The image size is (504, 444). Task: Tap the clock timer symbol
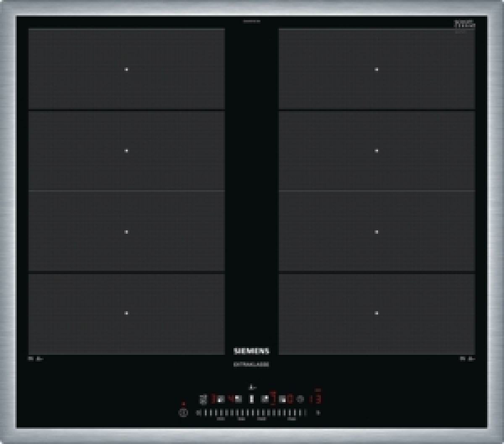pyautogui.click(x=300, y=399)
